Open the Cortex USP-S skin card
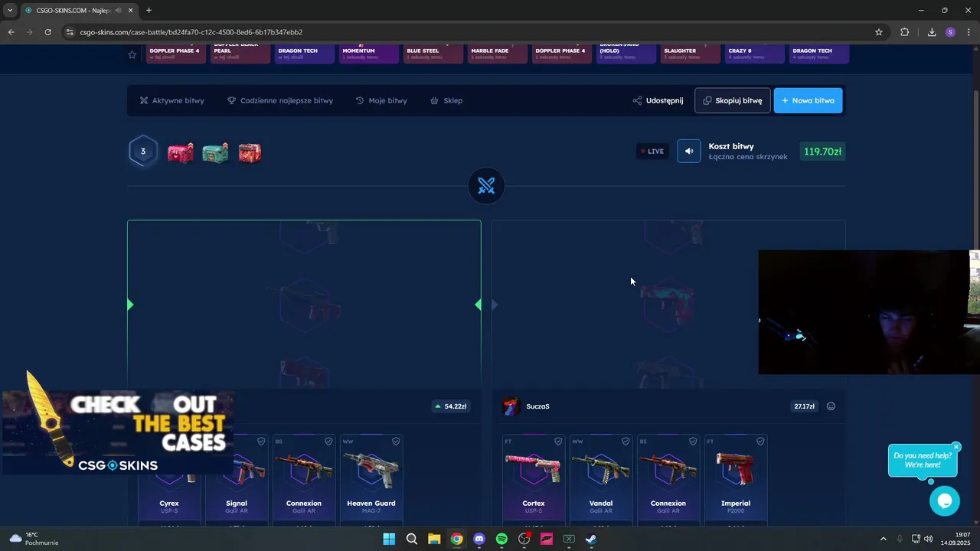The width and height of the screenshot is (980, 551). tap(534, 480)
